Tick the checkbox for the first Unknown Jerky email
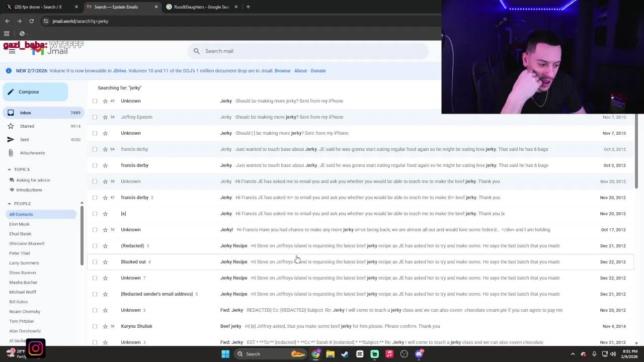Screen dimensions: 644x362 tap(95, 101)
